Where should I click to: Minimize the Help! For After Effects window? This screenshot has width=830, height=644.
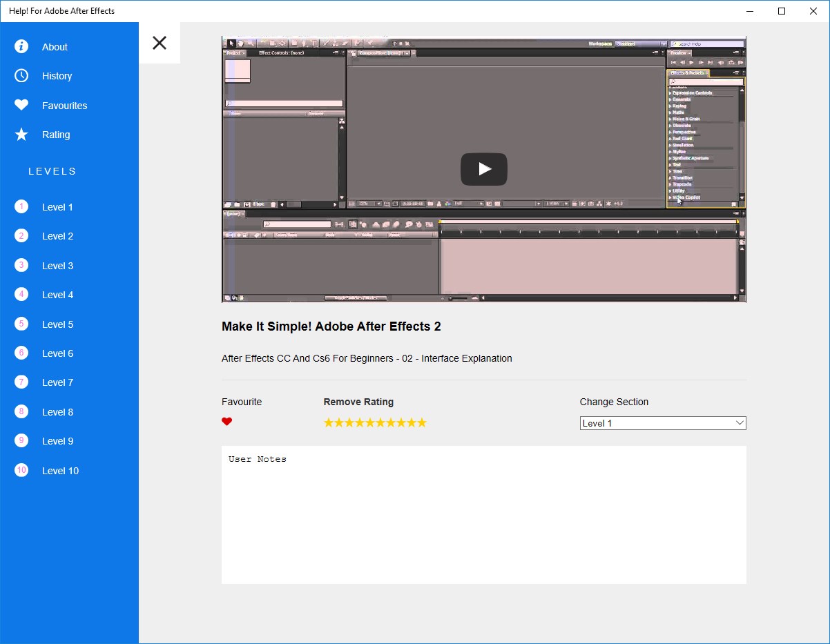(750, 11)
